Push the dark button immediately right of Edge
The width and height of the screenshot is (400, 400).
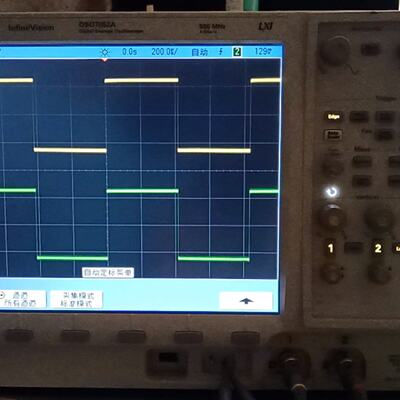(359, 116)
